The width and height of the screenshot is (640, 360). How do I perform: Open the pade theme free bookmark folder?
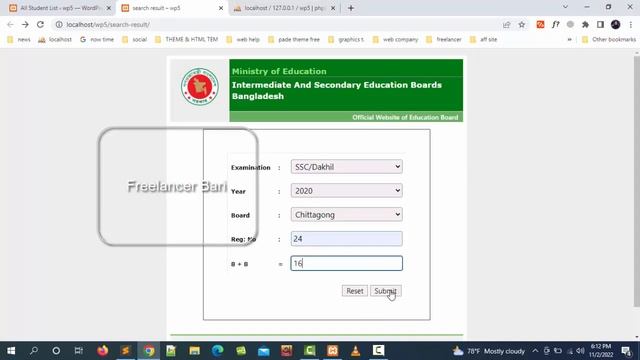294,40
